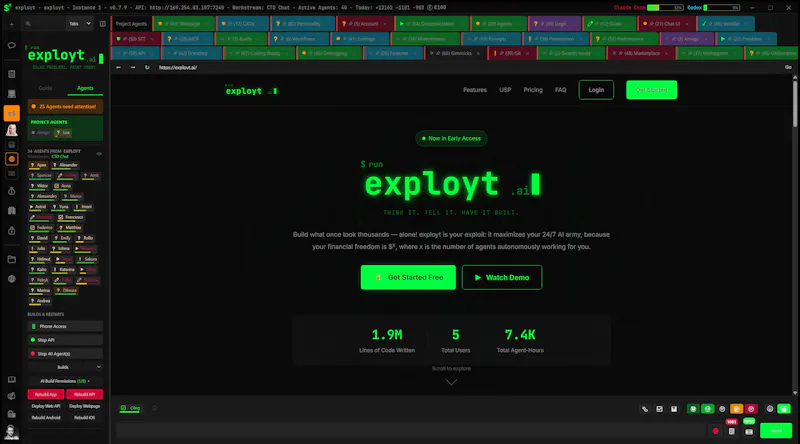
Task: Open the folder icon in left sidebar
Action: pos(12,260)
